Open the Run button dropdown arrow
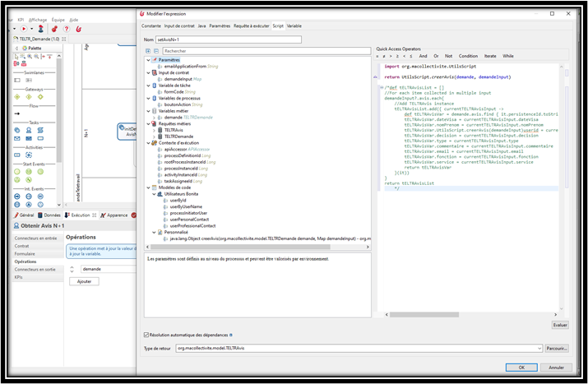The height and width of the screenshot is (384, 588). coord(31,29)
